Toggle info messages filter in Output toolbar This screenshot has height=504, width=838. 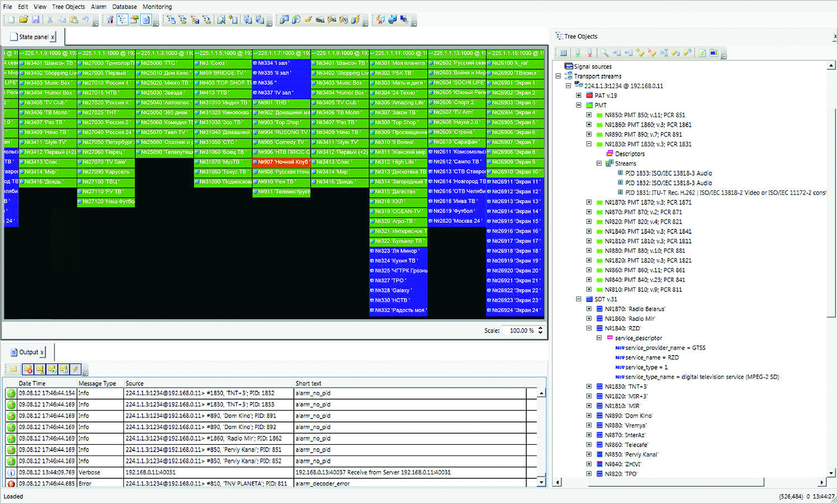[x=64, y=369]
